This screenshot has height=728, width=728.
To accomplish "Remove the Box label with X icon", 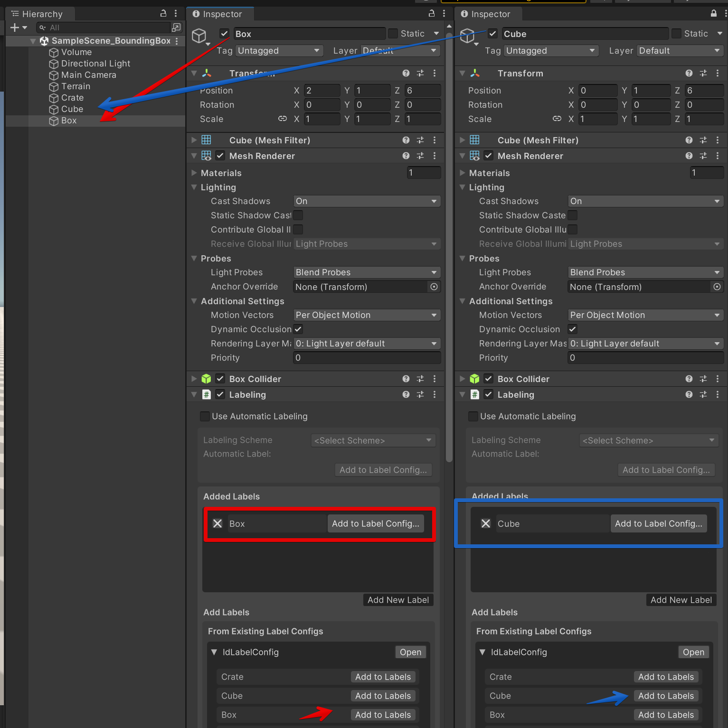I will (217, 523).
